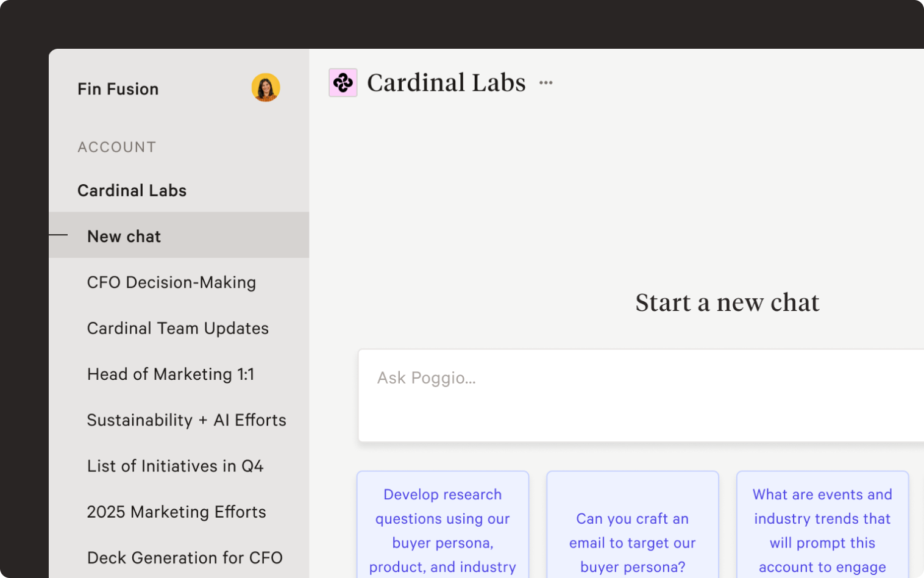Click the user profile avatar

(x=266, y=88)
